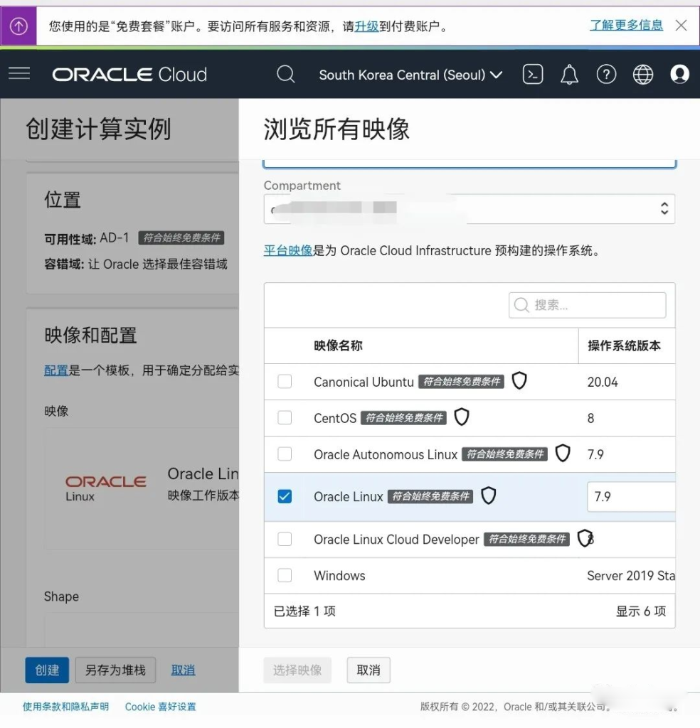Open user profile avatar icon

679,74
